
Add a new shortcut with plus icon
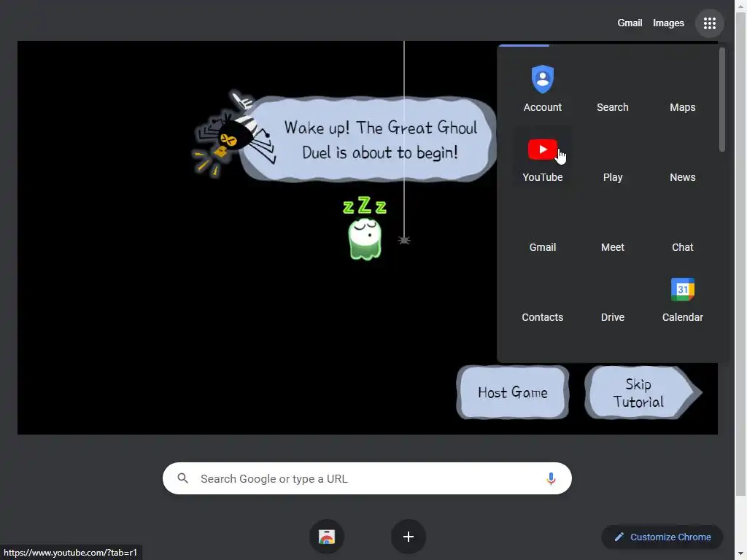click(x=408, y=537)
